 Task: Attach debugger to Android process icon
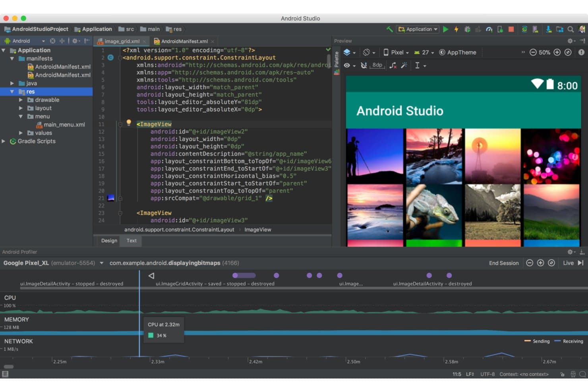[x=500, y=29]
